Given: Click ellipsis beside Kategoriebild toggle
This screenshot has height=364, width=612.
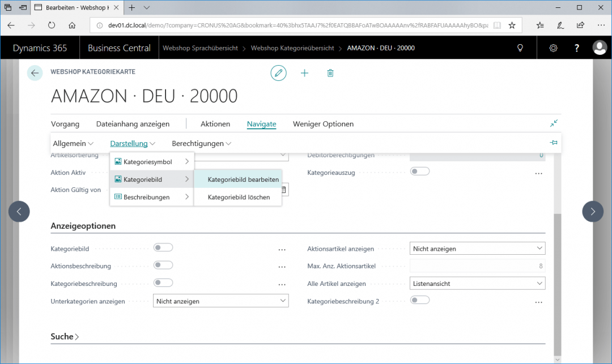Looking at the screenshot, I should (282, 250).
